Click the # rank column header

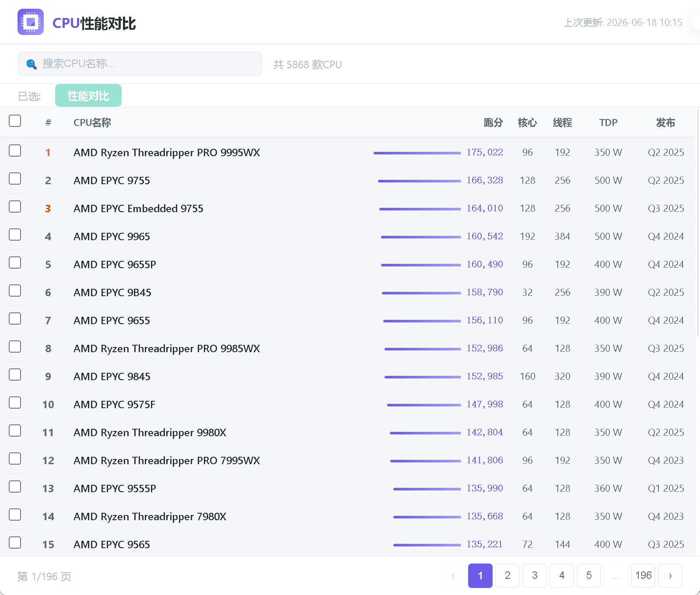tap(48, 122)
